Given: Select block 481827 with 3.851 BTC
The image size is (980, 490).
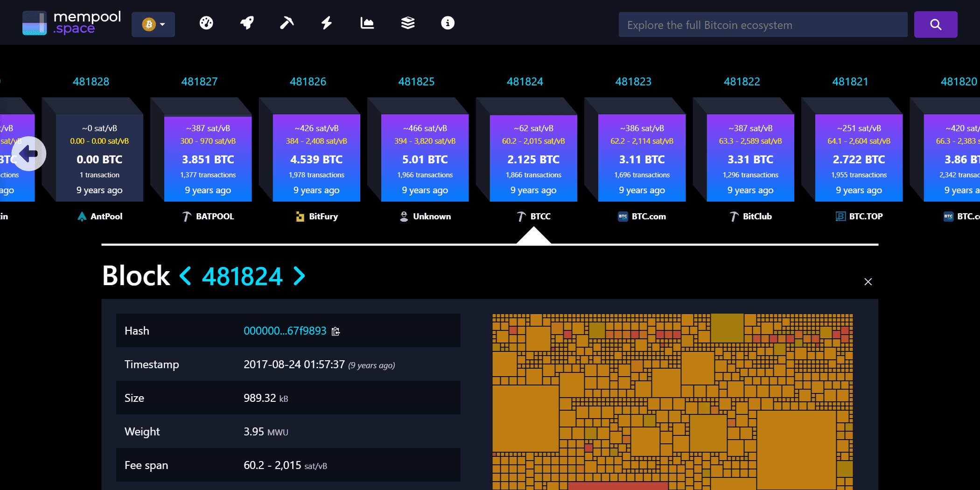Looking at the screenshot, I should click(208, 158).
